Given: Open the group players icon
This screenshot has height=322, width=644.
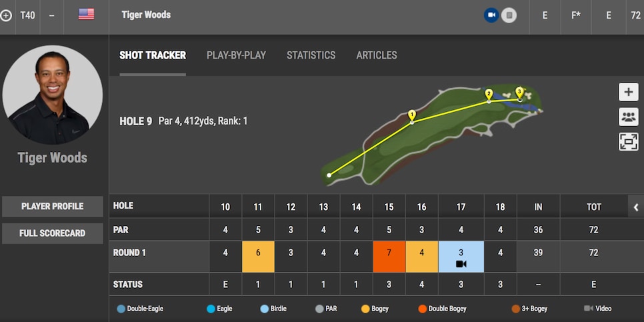Looking at the screenshot, I should (x=629, y=117).
